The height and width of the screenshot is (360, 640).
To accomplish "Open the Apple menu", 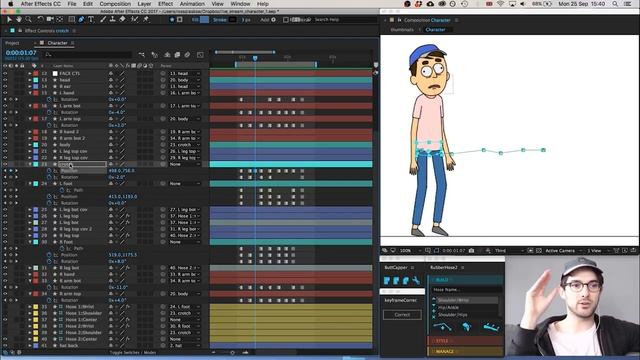I will coord(10,4).
